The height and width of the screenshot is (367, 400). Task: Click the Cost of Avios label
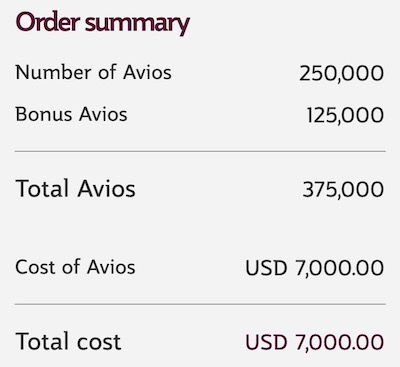click(75, 267)
